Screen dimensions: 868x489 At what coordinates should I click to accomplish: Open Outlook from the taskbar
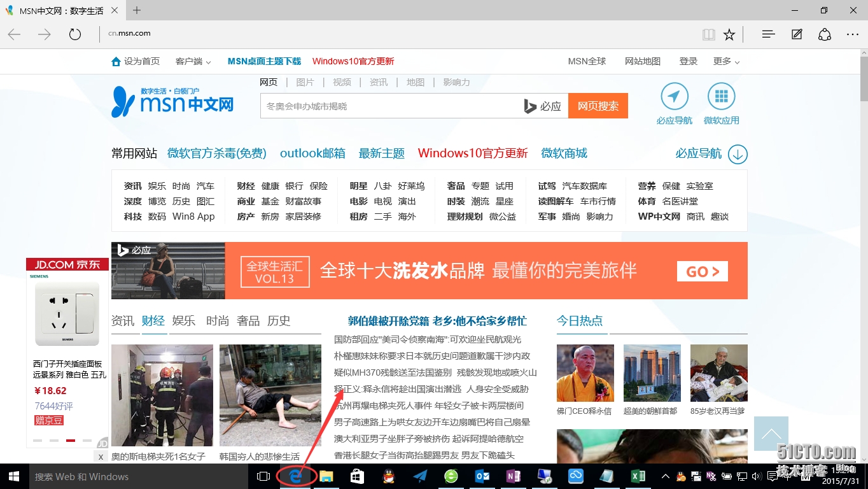point(482,476)
